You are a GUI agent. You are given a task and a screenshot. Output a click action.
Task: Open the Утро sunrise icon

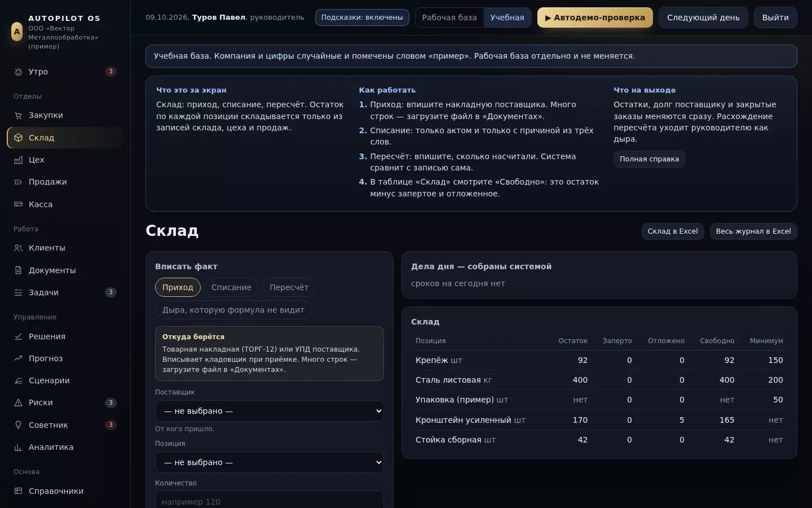[18, 72]
